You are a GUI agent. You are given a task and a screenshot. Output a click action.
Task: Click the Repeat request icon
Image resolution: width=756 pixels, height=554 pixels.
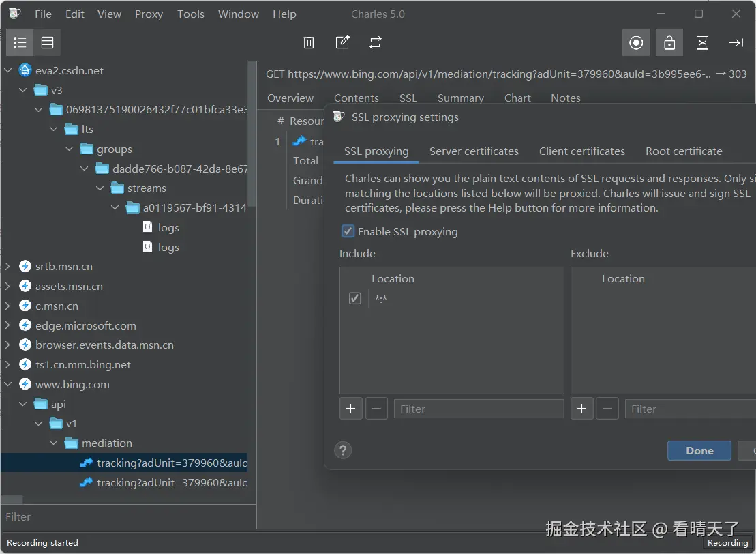[376, 42]
